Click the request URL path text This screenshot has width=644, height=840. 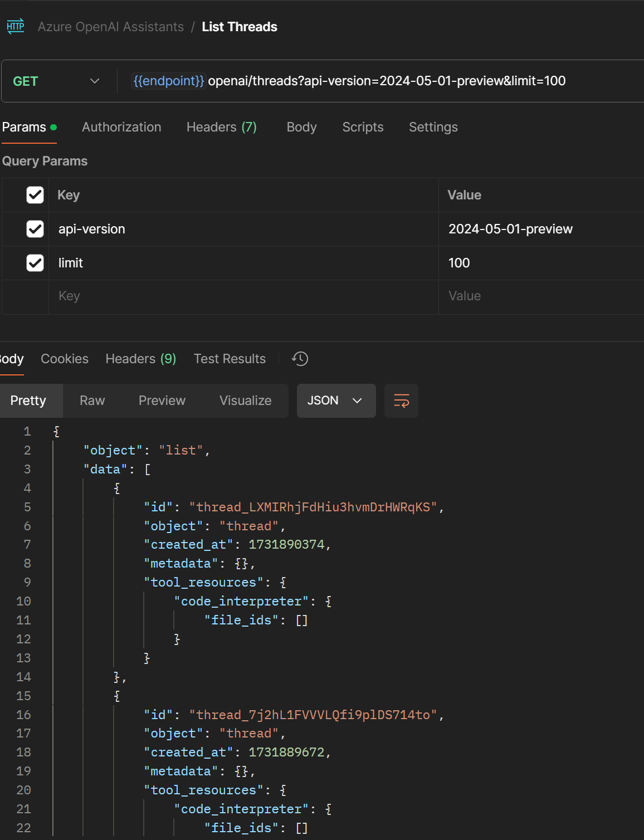click(x=387, y=81)
